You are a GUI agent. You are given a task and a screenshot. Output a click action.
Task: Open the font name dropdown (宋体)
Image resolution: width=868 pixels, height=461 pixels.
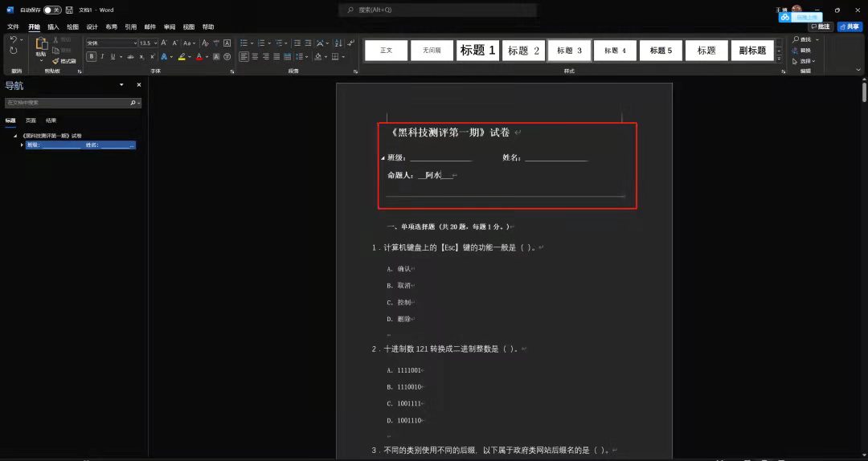coord(111,43)
